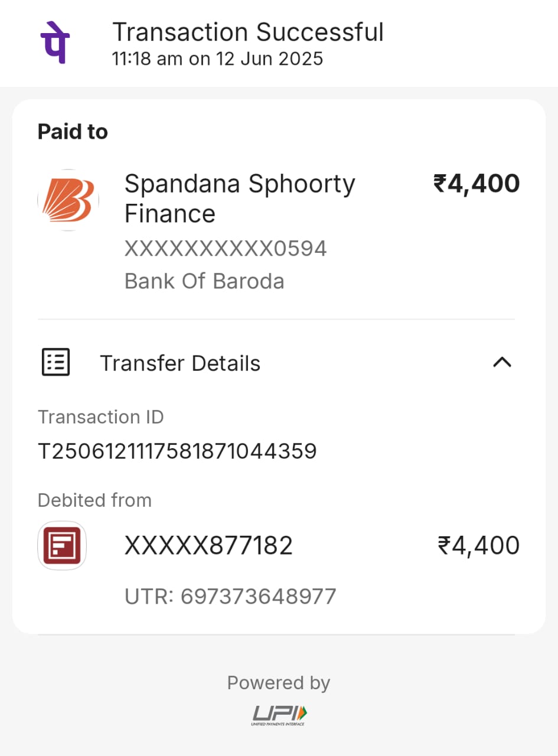The width and height of the screenshot is (558, 756).
Task: Tap the paid amount ₹4,400 in bold
Action: click(477, 184)
